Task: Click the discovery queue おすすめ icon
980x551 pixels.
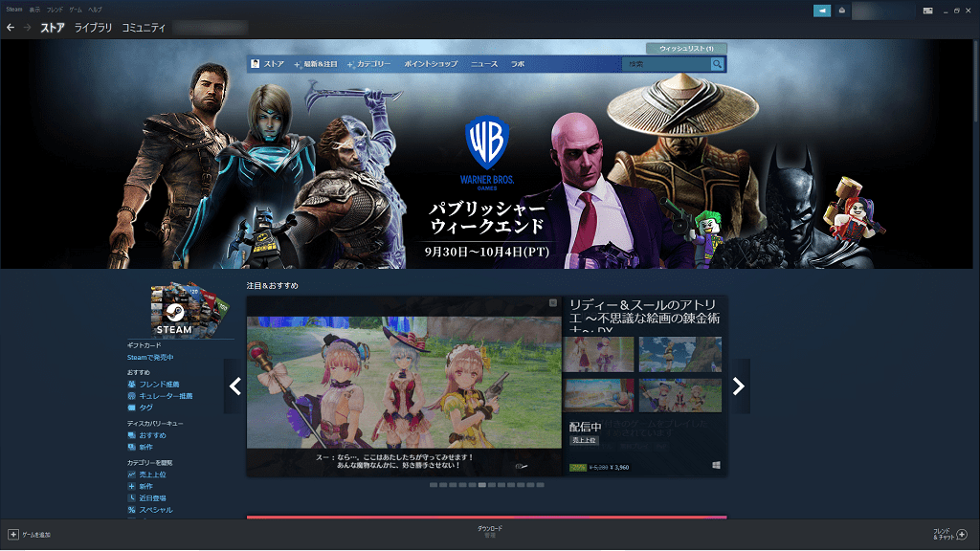Action: pyautogui.click(x=131, y=435)
